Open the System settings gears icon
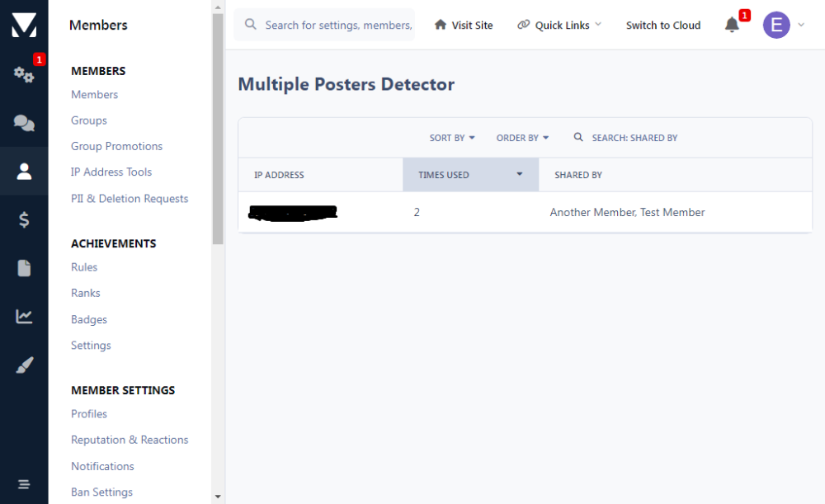The height and width of the screenshot is (504, 825). [x=24, y=75]
